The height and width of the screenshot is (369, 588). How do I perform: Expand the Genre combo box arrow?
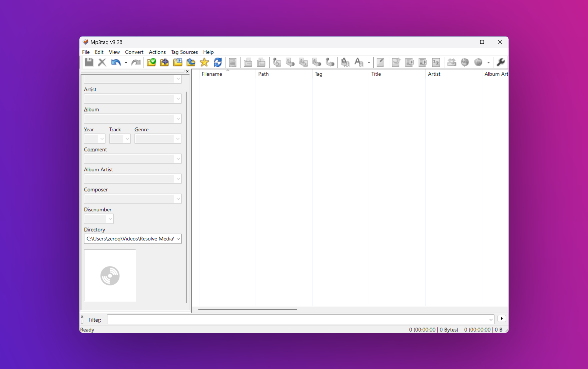(x=178, y=139)
